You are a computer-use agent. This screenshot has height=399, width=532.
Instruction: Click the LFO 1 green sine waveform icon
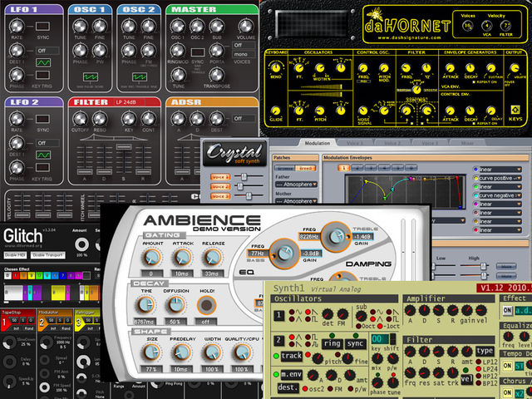coord(43,63)
